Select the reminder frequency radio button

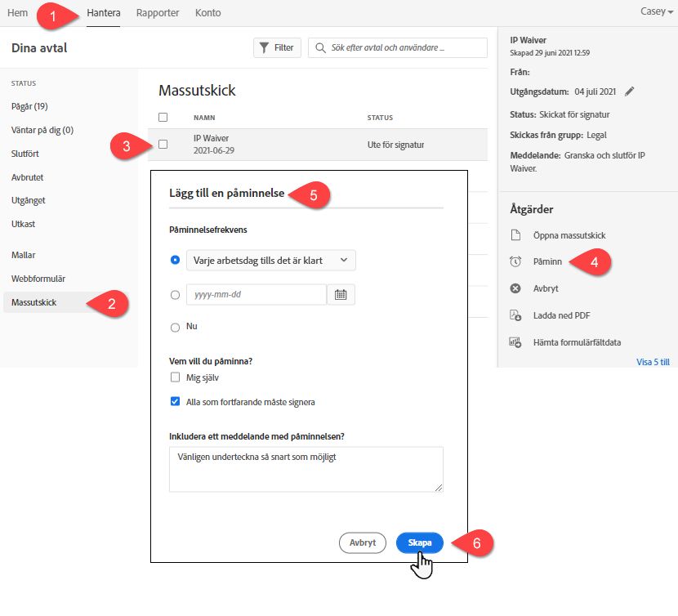[175, 260]
